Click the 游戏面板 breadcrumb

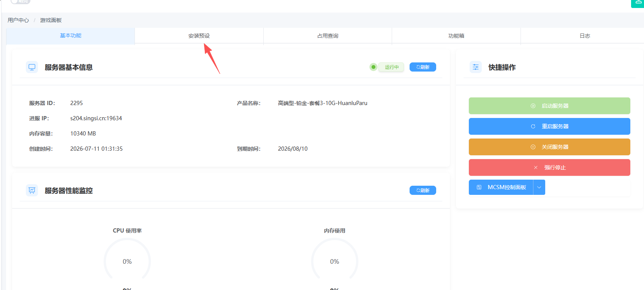tap(51, 20)
